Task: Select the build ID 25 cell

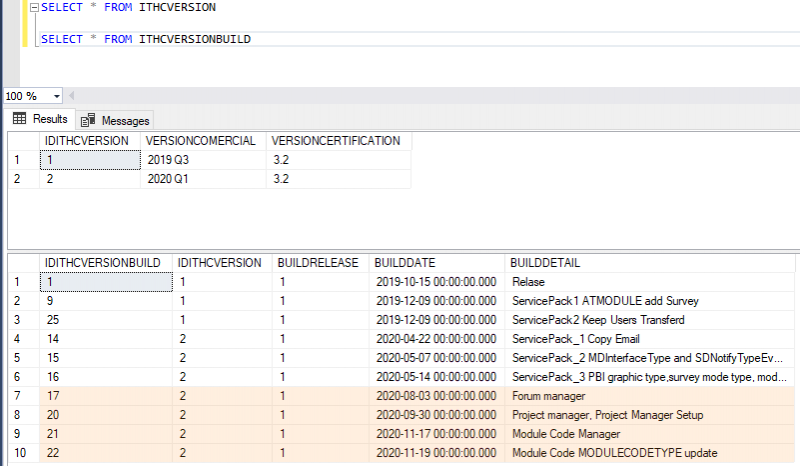Action: click(x=106, y=320)
